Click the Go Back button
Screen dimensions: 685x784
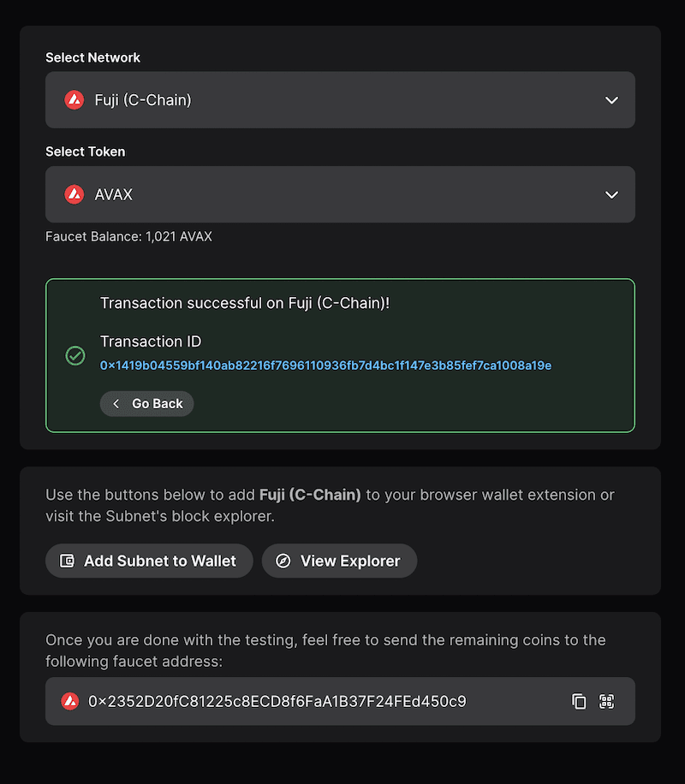tap(146, 403)
